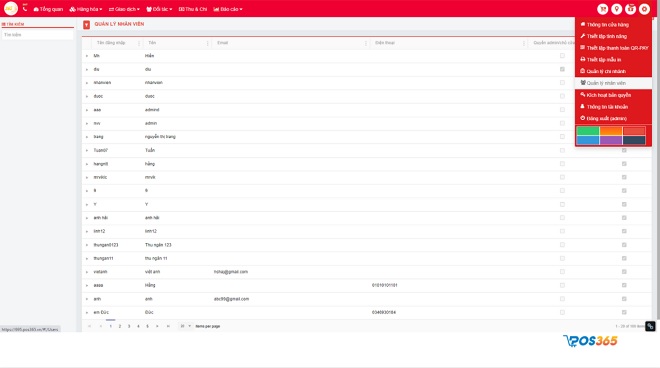660x368 pixels.
Task: Click the chat widget icon at bottom right
Action: [650, 326]
